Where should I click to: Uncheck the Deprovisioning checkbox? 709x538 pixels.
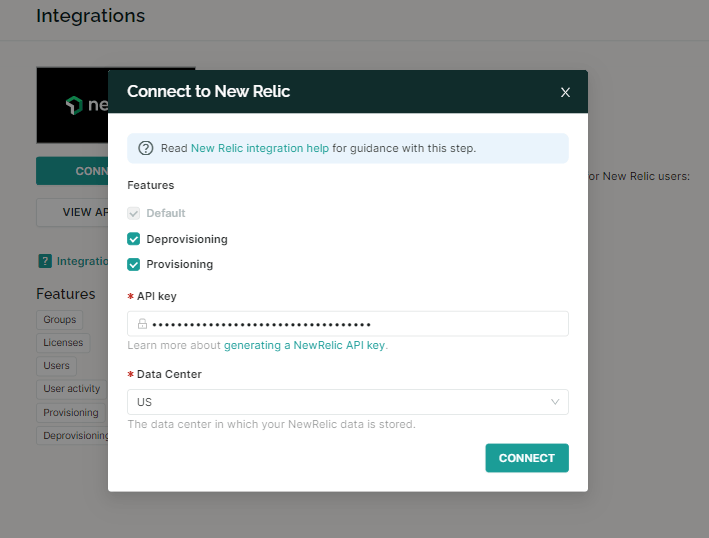tap(133, 239)
